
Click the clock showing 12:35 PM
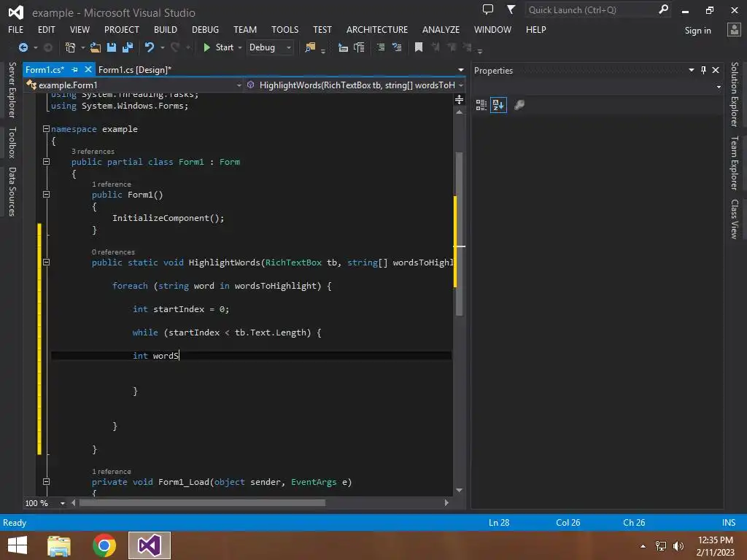pyautogui.click(x=715, y=540)
